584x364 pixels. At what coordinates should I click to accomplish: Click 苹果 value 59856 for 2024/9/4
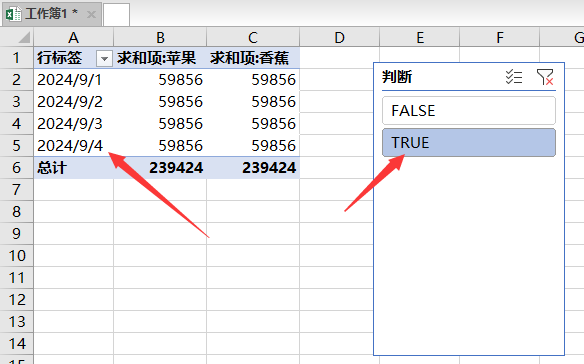coord(160,146)
